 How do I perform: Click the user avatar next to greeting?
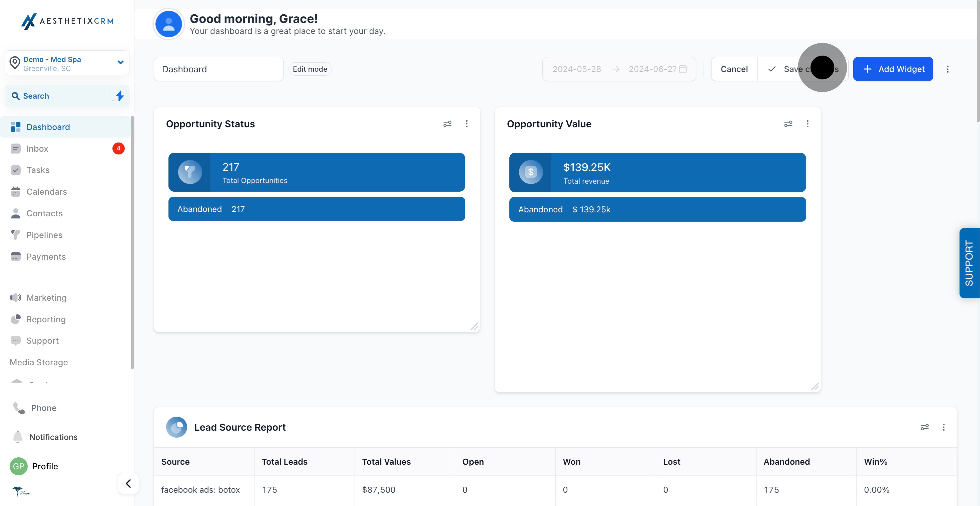(168, 24)
